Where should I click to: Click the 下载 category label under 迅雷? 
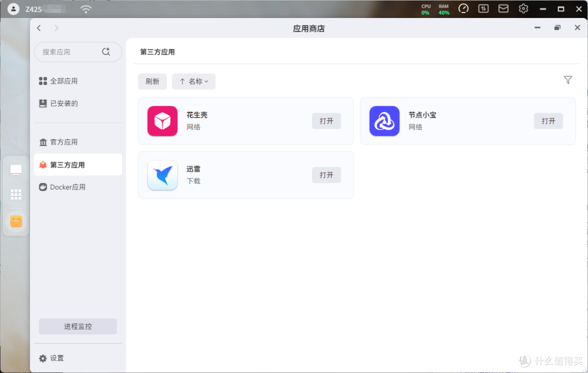tap(193, 181)
